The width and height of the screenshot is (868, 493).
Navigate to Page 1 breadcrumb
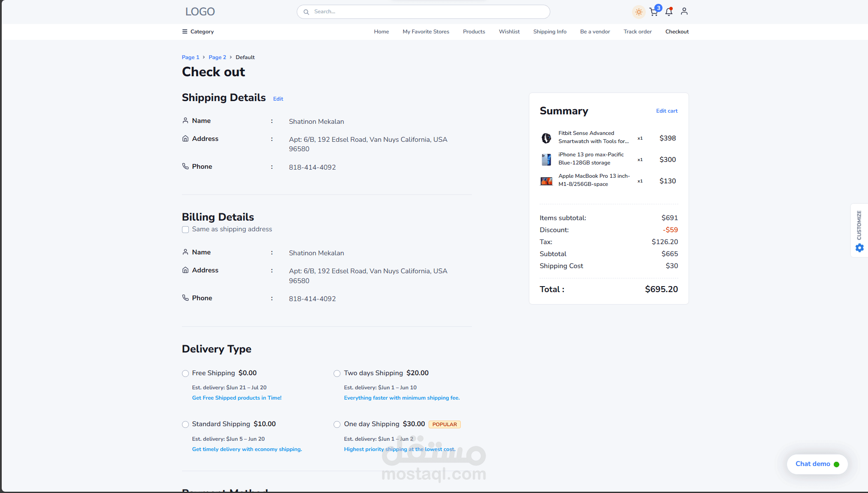(190, 57)
